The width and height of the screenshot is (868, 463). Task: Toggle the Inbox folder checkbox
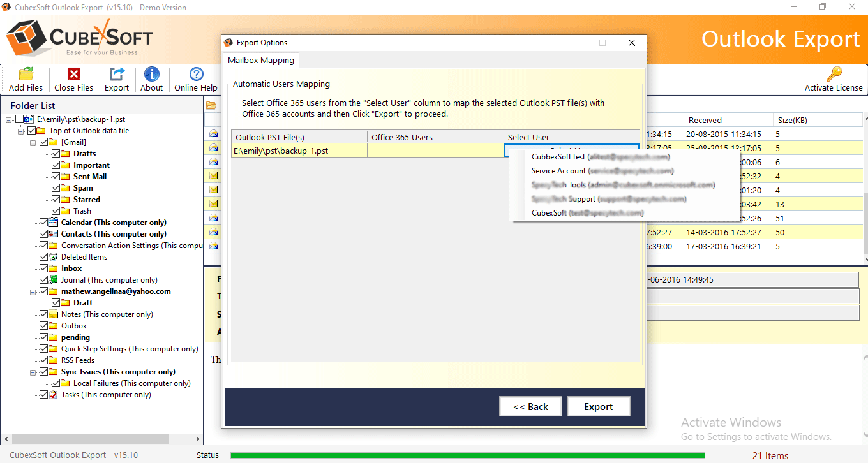point(43,268)
